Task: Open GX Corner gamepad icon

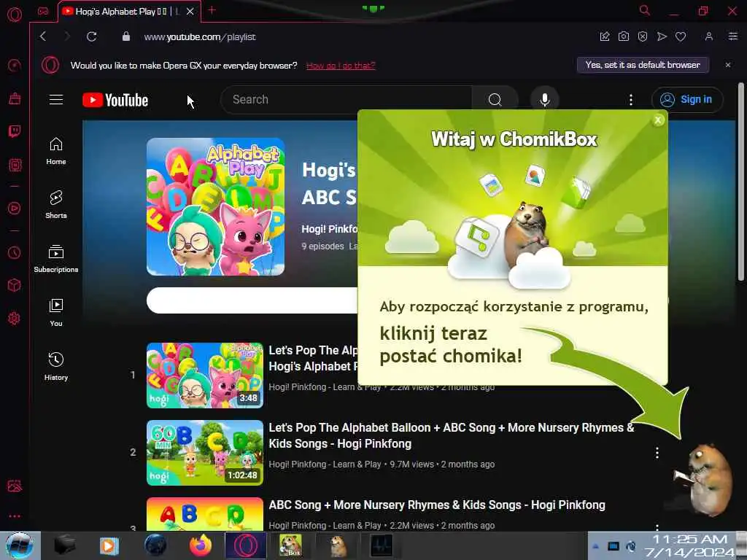Action: coord(43,11)
